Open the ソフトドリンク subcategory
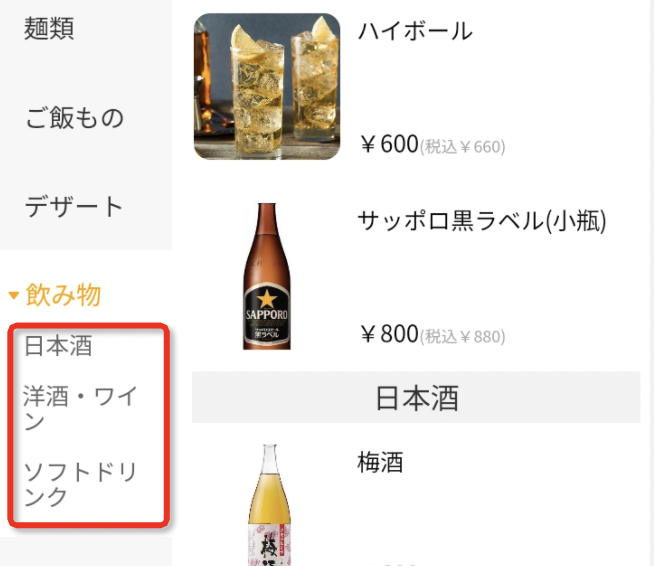Screen dimensions: 654x566 pos(80,484)
